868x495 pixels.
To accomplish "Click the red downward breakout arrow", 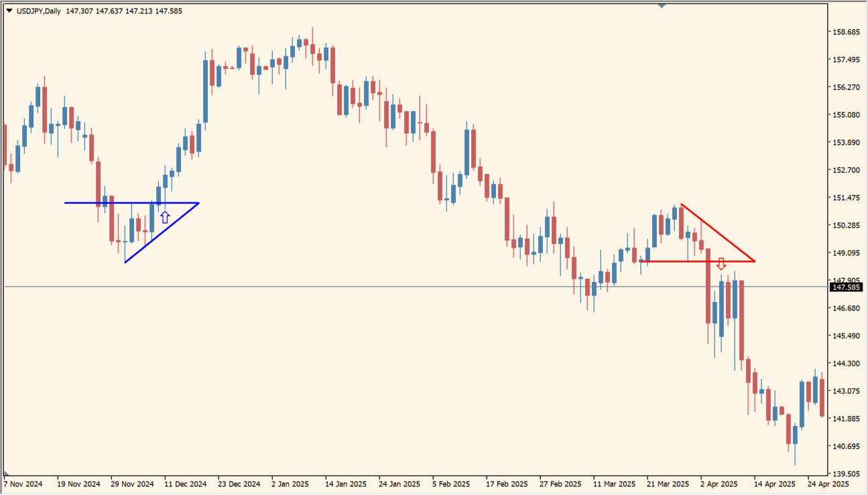I will [721, 264].
